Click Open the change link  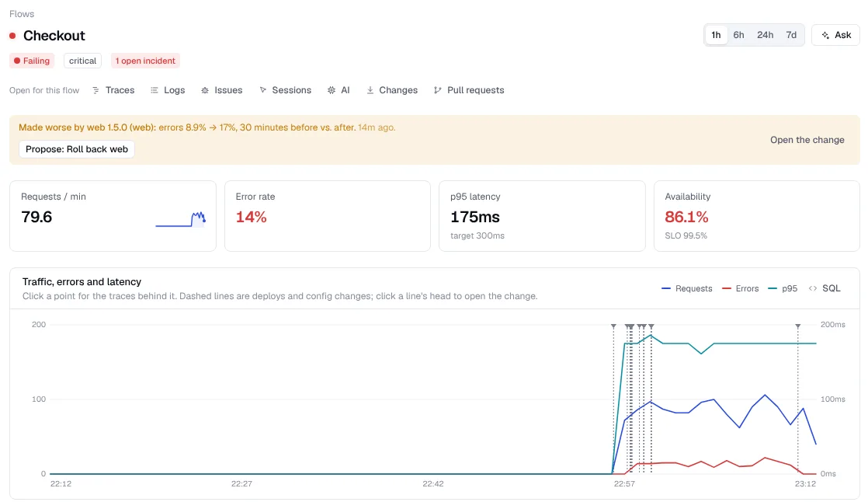click(807, 140)
